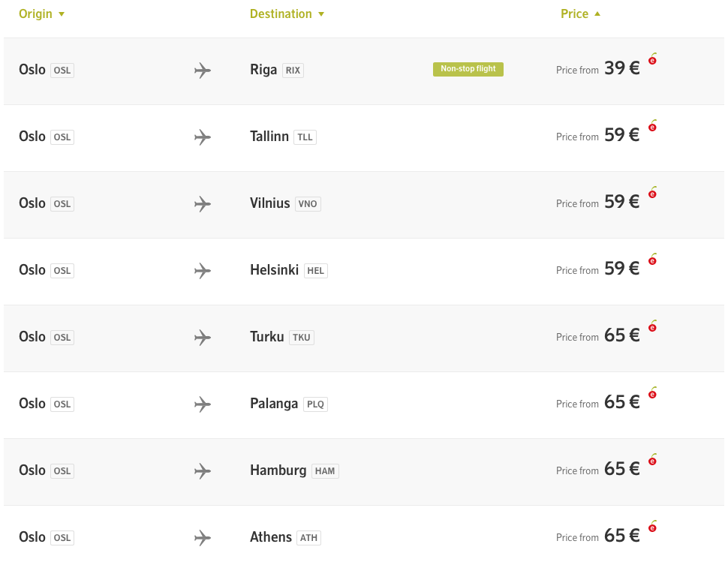Select the 39 € price to Riga
Screen dimensions: 728x571
[621, 69]
